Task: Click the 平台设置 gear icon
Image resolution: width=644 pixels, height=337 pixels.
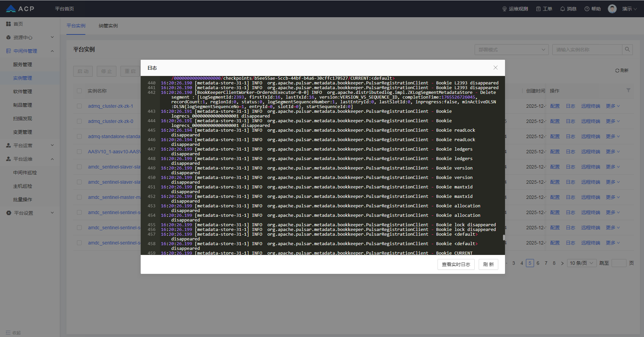Action: [9, 213]
